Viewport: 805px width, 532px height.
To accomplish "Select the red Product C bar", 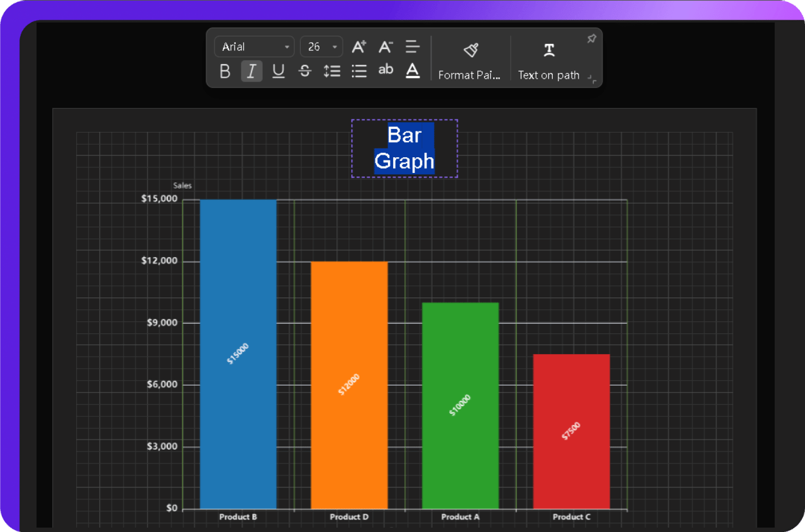I will (x=572, y=431).
